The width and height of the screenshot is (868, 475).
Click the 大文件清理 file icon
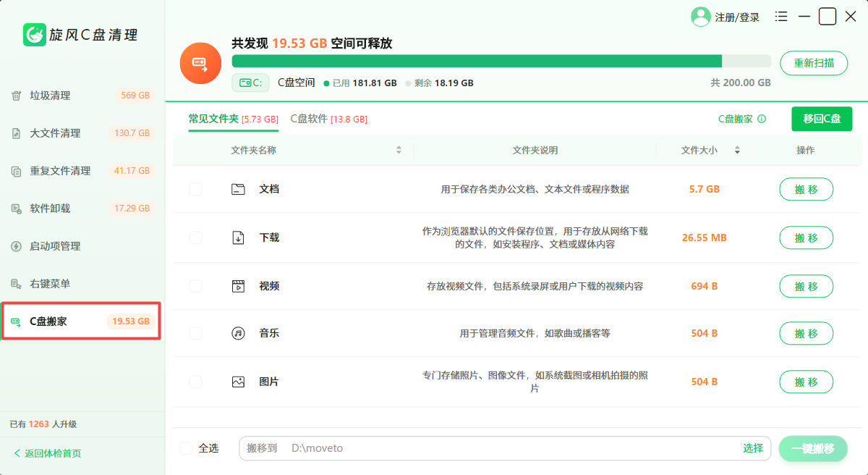point(16,133)
